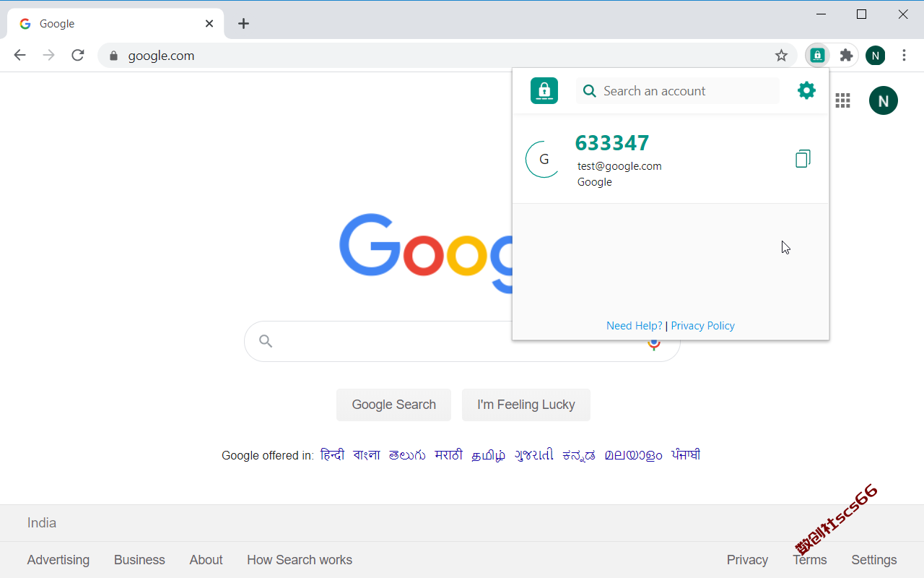Open Google account N avatar on page
Screen dimensions: 924x578
point(884,100)
